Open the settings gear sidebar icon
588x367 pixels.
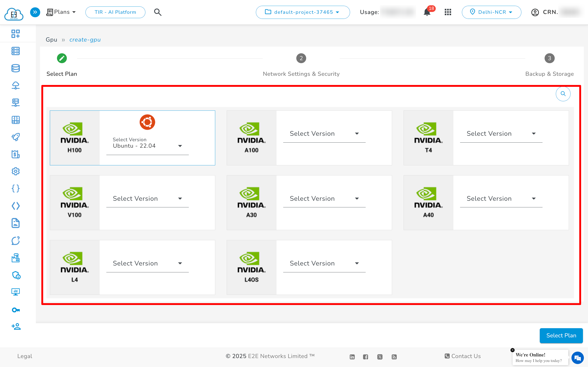[16, 171]
